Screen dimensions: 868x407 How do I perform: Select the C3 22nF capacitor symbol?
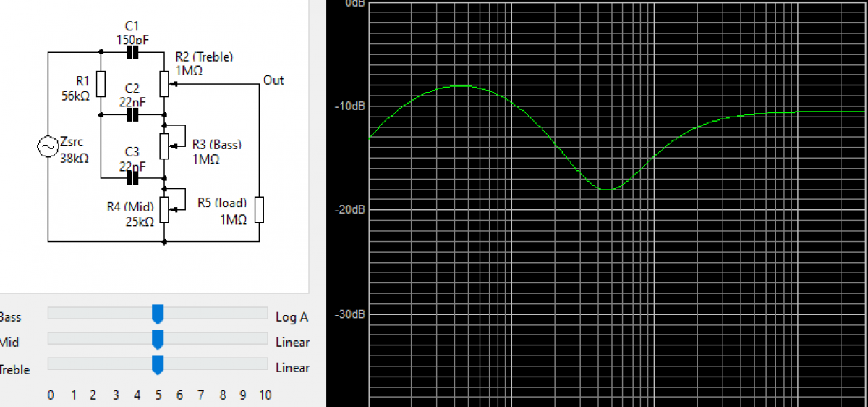coord(132,177)
